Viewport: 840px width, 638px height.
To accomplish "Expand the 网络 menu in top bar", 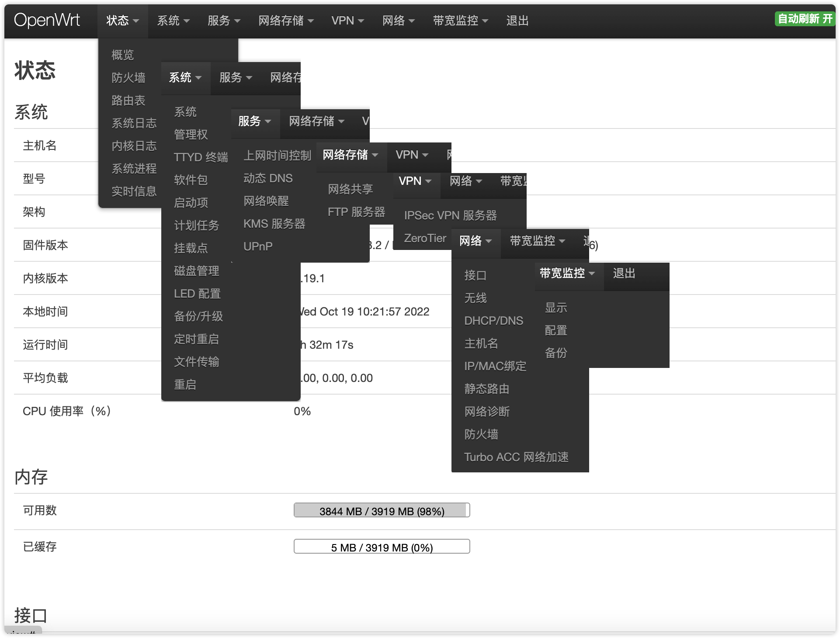I will 398,21.
